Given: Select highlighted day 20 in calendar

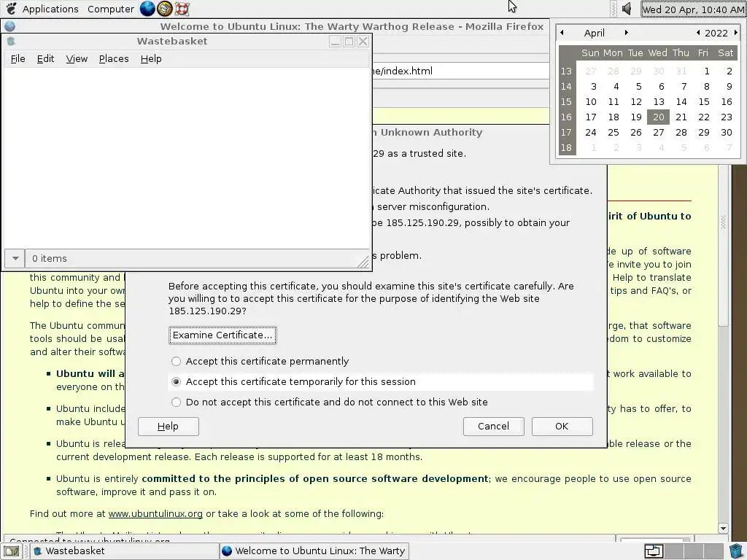Looking at the screenshot, I should point(659,117).
